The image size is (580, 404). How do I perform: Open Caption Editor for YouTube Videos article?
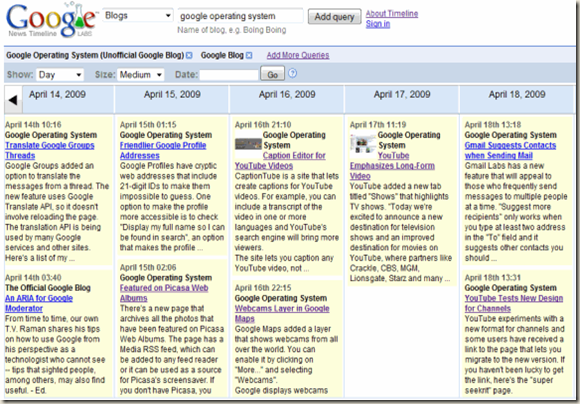point(280,161)
